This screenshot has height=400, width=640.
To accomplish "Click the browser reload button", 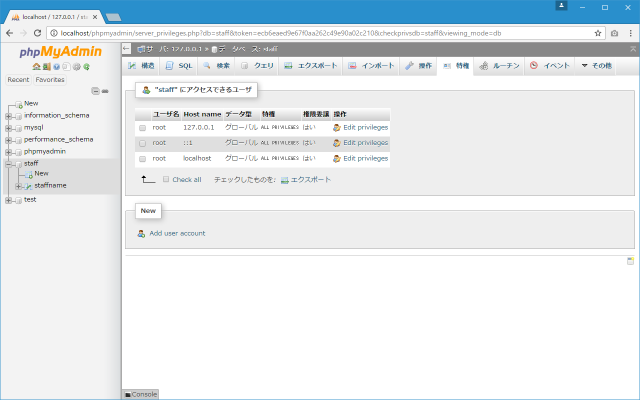I will (38, 33).
